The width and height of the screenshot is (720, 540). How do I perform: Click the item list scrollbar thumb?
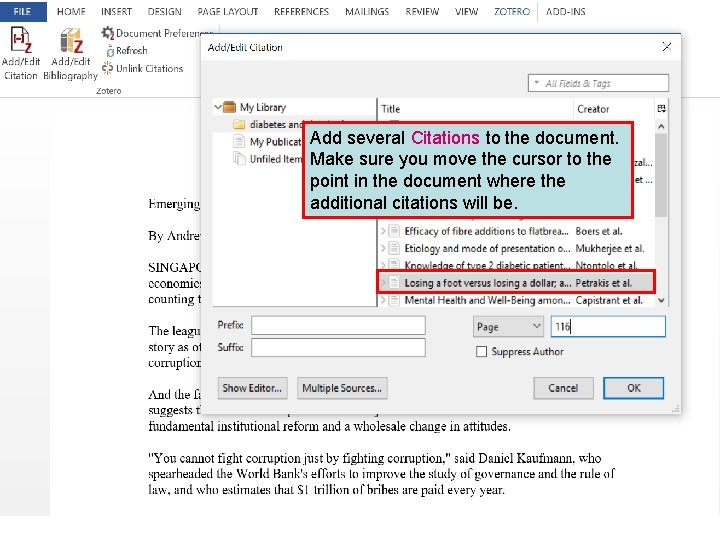coord(661,174)
